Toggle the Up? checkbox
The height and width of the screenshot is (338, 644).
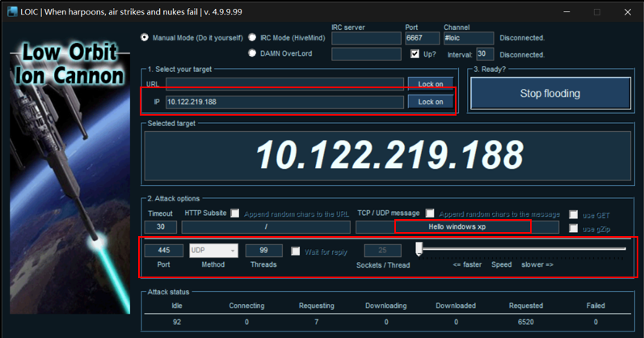pos(415,54)
